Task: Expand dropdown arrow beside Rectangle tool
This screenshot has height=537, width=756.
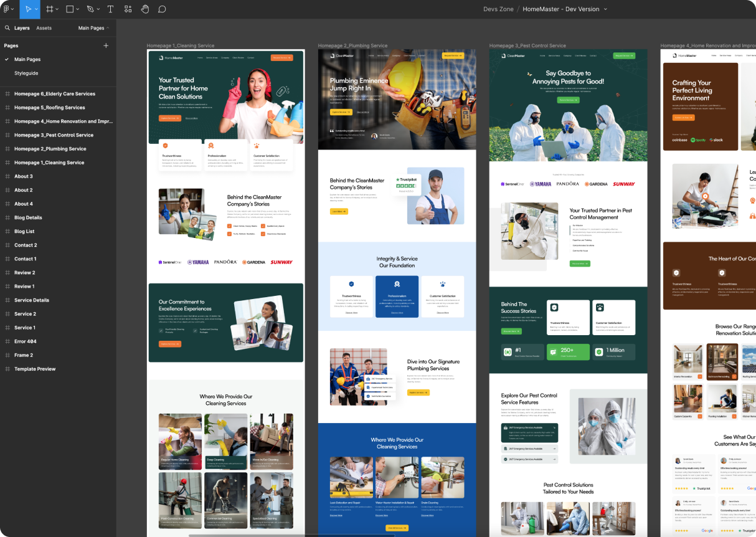Action: coord(78,9)
